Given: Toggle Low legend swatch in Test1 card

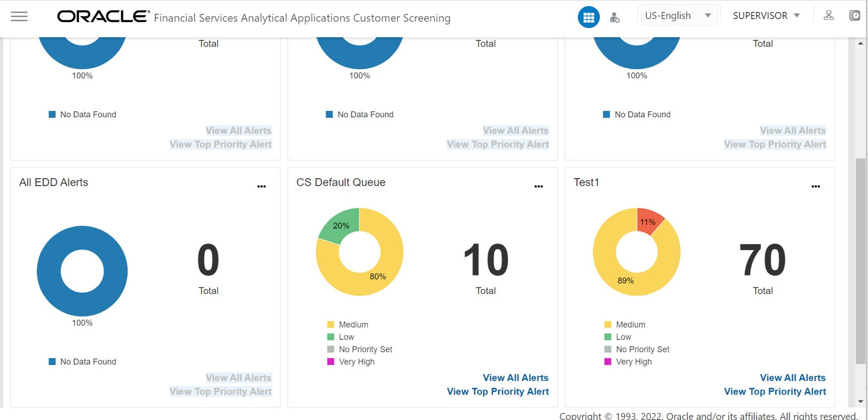Looking at the screenshot, I should (x=607, y=337).
